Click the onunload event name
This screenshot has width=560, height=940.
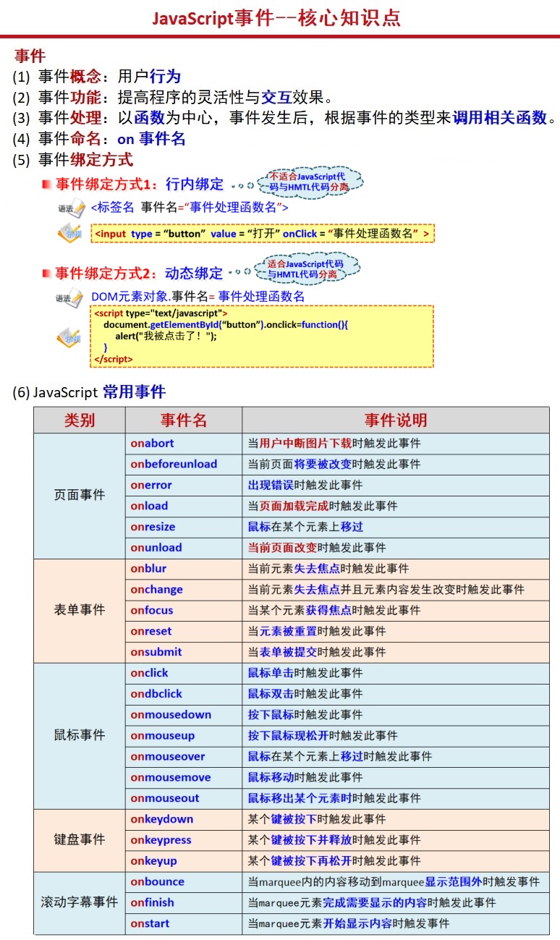[x=156, y=548]
